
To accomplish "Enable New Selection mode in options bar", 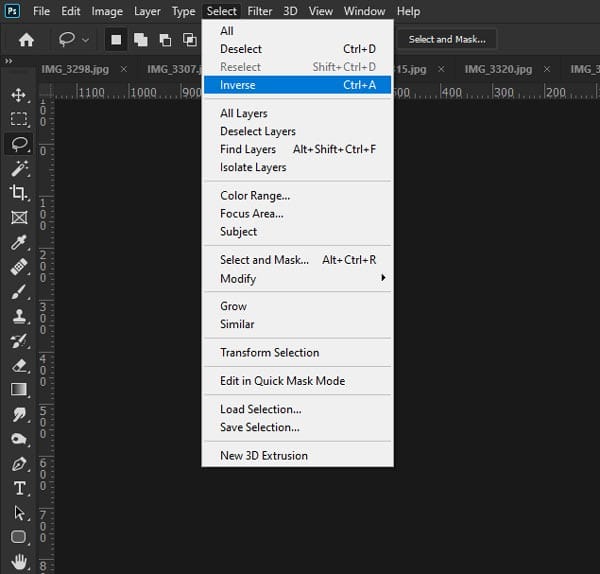I will (116, 40).
